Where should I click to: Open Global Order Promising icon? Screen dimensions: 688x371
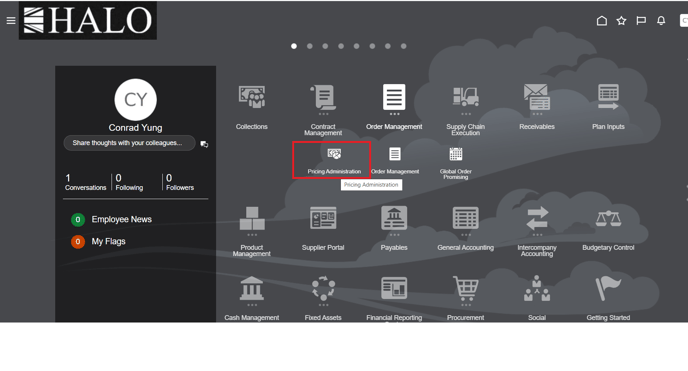click(456, 154)
